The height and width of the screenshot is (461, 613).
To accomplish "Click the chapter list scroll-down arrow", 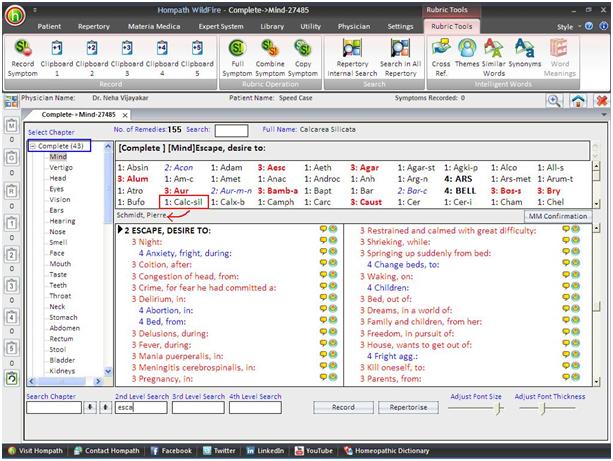I will coord(108,371).
